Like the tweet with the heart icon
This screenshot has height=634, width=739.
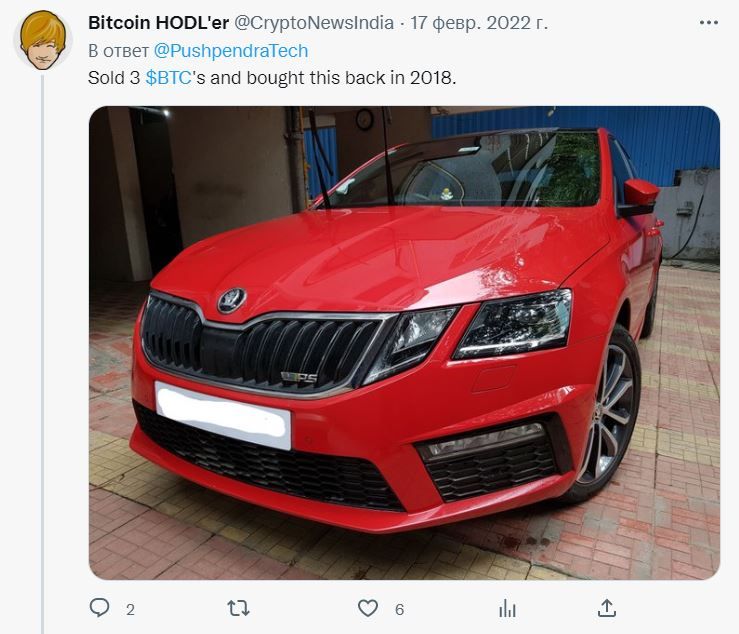pos(368,609)
